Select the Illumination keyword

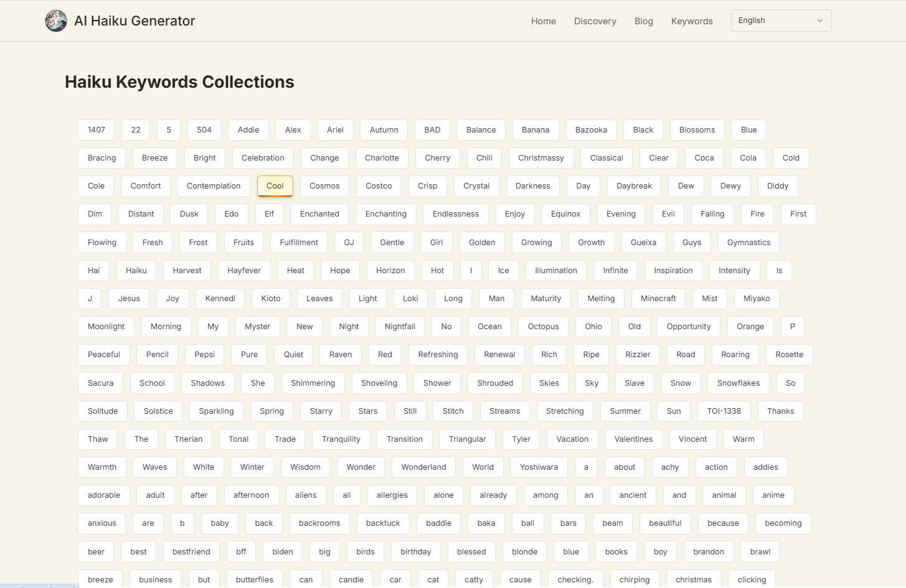555,271
